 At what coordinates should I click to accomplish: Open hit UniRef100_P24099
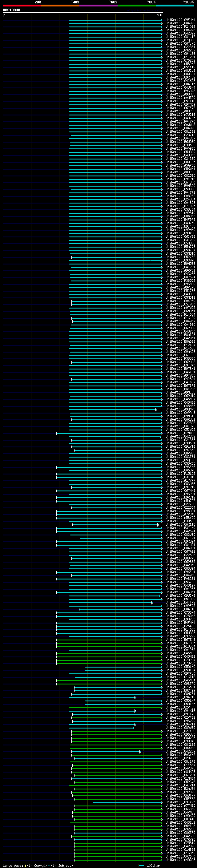[180, 26]
